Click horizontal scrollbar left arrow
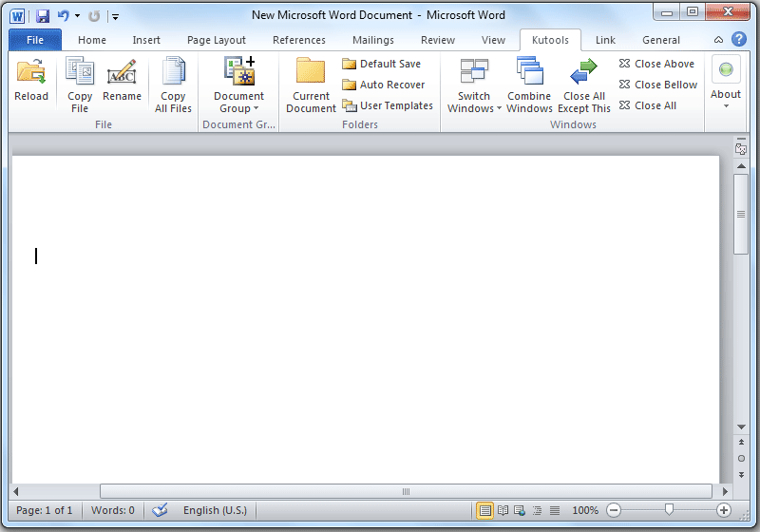 [16, 491]
